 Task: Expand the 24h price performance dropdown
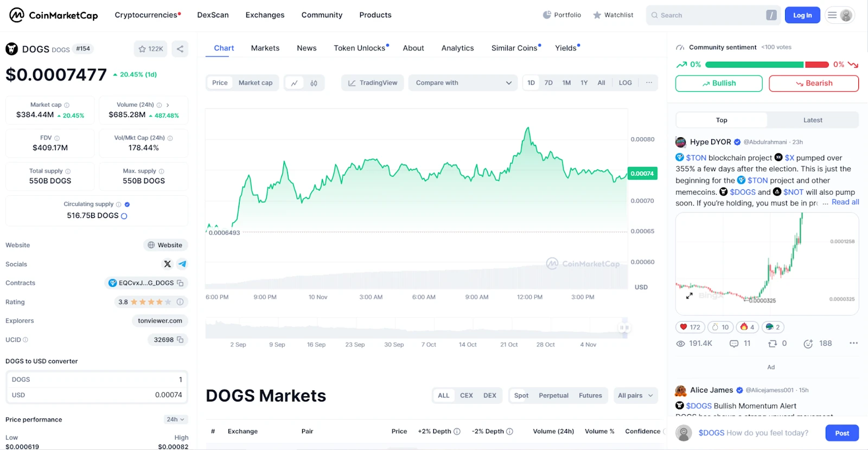pyautogui.click(x=176, y=420)
